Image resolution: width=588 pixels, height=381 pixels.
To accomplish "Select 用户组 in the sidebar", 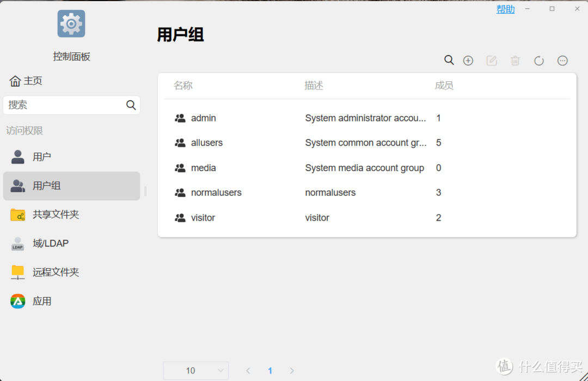I will [72, 186].
